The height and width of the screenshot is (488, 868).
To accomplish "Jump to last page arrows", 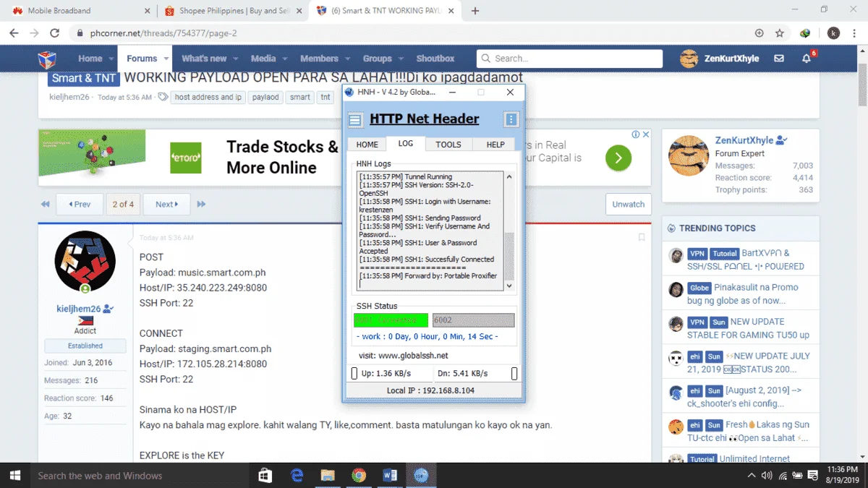I will [201, 205].
